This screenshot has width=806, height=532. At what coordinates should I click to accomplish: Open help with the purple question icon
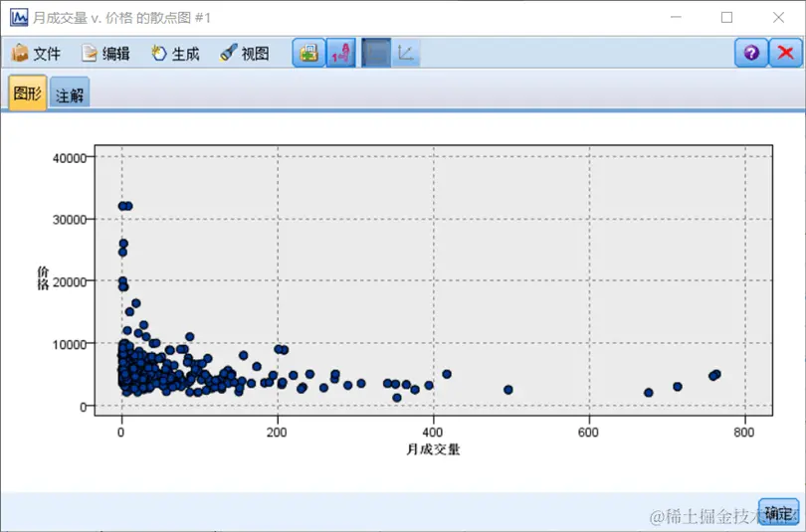pyautogui.click(x=751, y=53)
